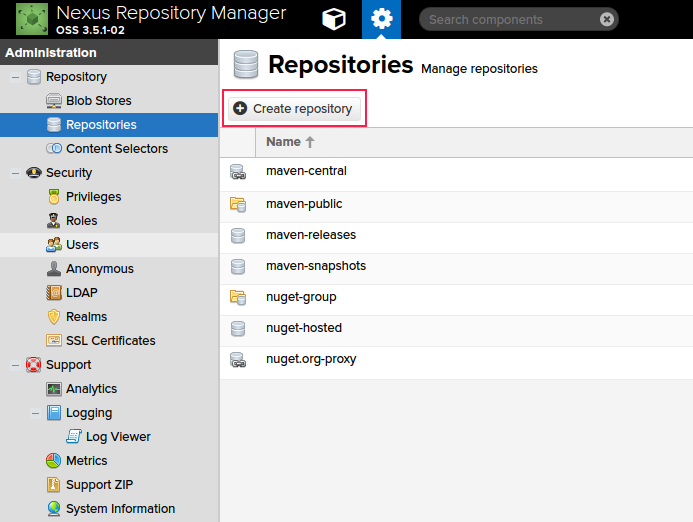Select Users in the Security menu
693x522 pixels.
point(82,245)
